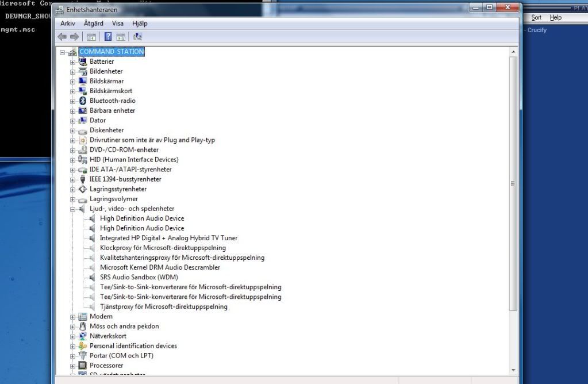Screen dimensions: 588x384
Task: Click the DVD-/CD-ROM-enheter disc icon
Action: point(83,150)
